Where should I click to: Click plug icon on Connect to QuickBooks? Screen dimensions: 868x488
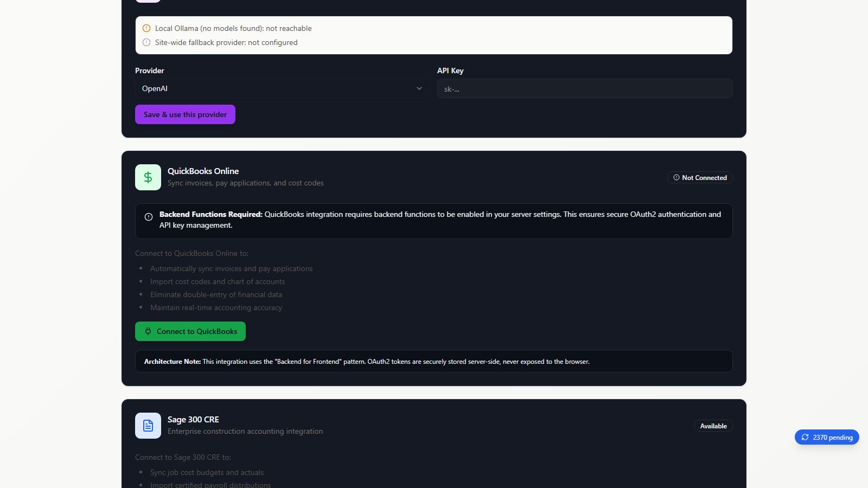point(148,331)
